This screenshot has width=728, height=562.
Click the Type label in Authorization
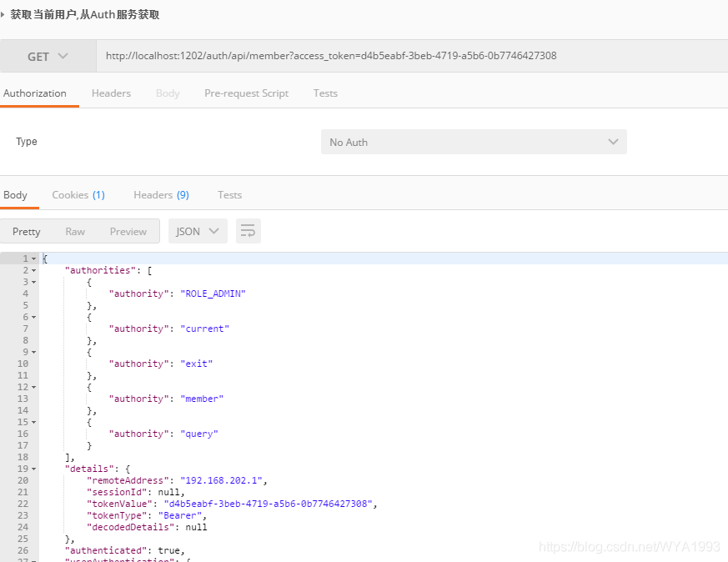point(27,142)
